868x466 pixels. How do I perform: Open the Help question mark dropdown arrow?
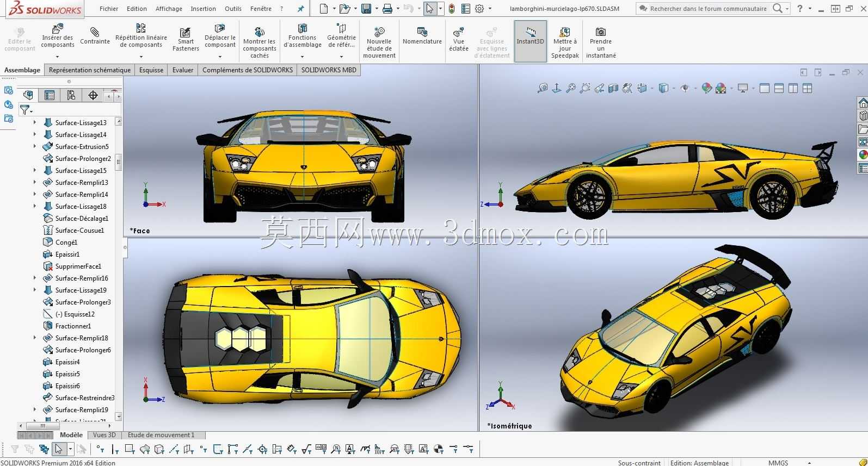(x=809, y=9)
